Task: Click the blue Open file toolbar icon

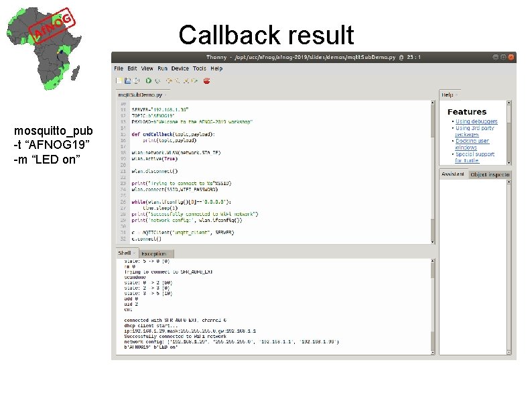Action: point(127,81)
